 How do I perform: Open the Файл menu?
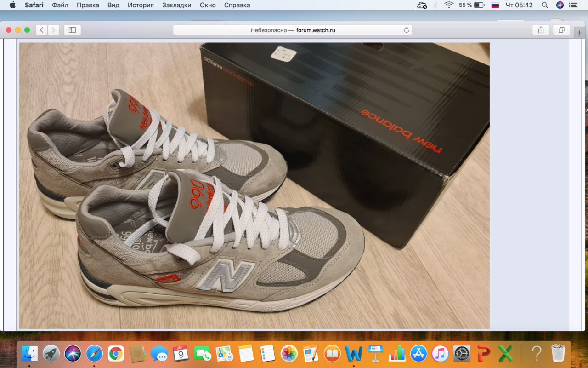tap(60, 5)
